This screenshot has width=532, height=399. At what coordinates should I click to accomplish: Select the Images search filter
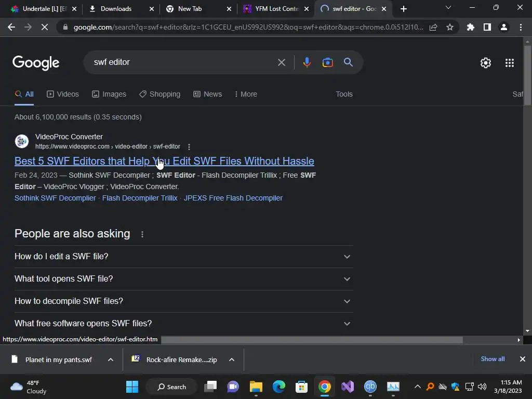click(x=109, y=95)
